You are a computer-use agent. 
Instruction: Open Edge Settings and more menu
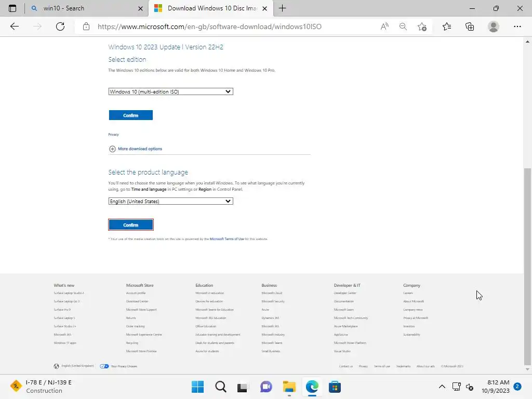(517, 26)
